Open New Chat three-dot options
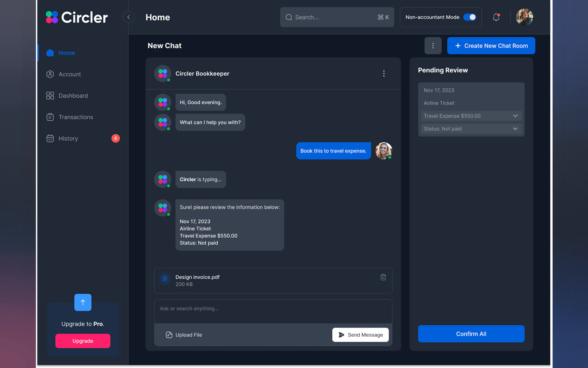588x368 pixels. (x=433, y=46)
